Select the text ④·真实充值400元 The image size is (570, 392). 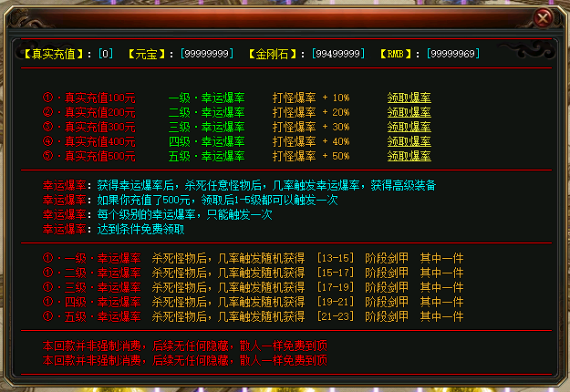click(x=89, y=141)
